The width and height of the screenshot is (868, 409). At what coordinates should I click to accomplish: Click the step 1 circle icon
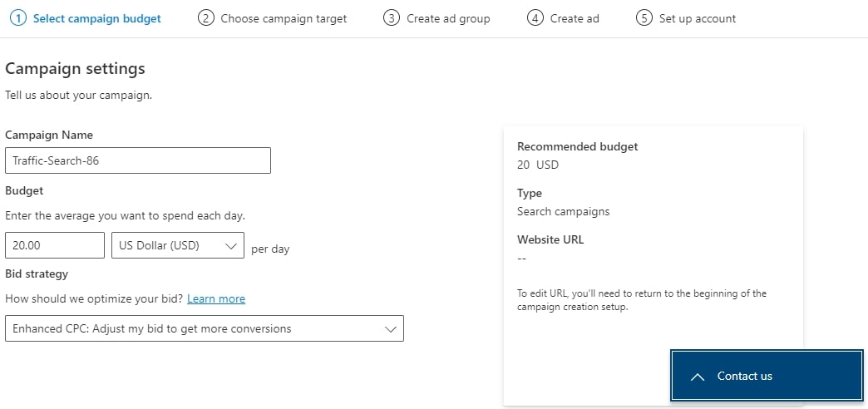point(18,18)
